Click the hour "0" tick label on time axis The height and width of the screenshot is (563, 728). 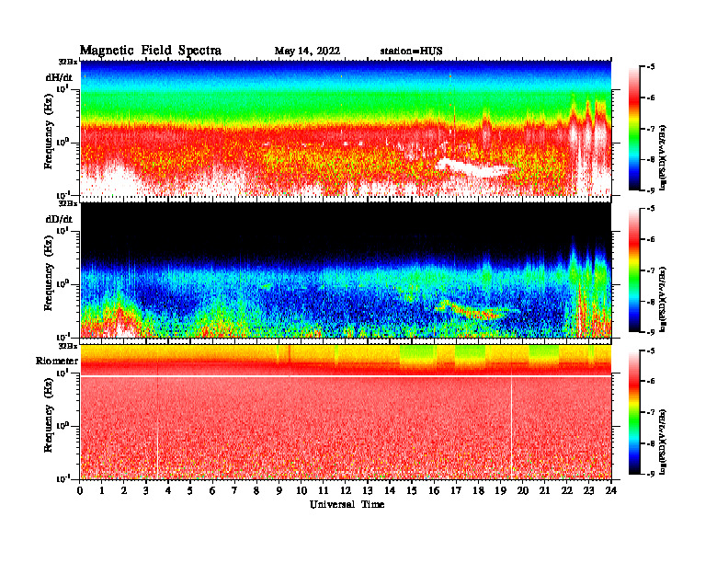coord(80,490)
